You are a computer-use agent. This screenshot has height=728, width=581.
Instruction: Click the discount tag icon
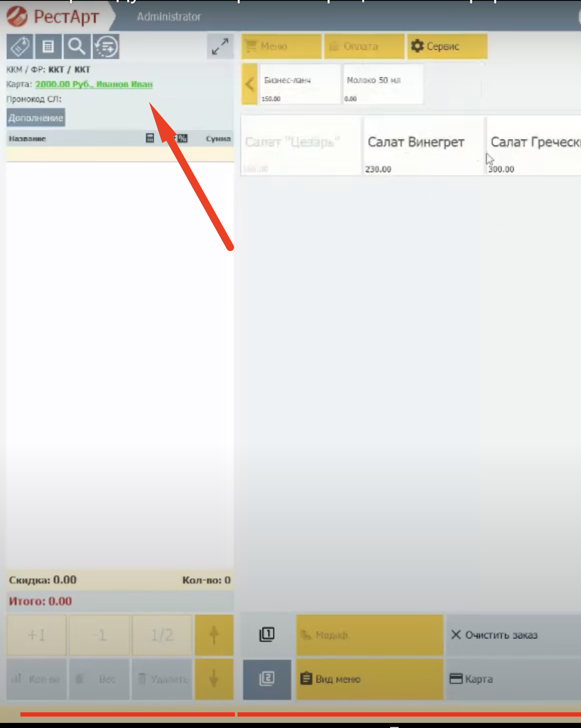[20, 46]
